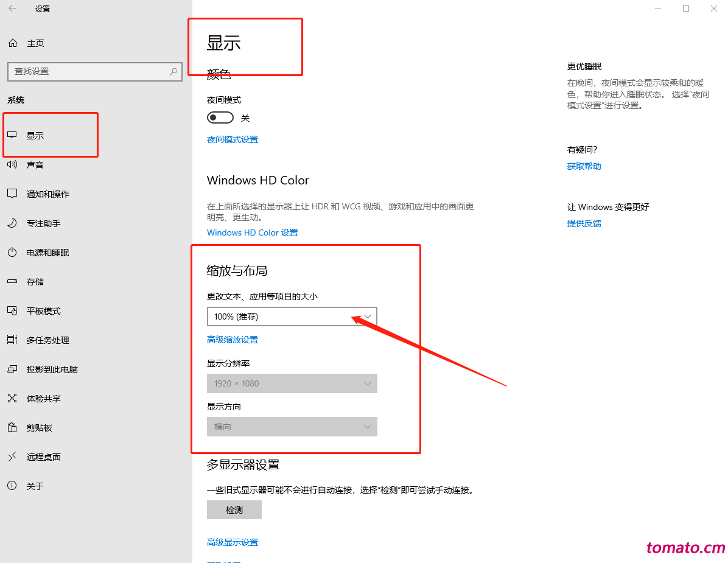This screenshot has height=563, width=728.
Task: Click the back arrow icon in Settings
Action: coord(13,9)
